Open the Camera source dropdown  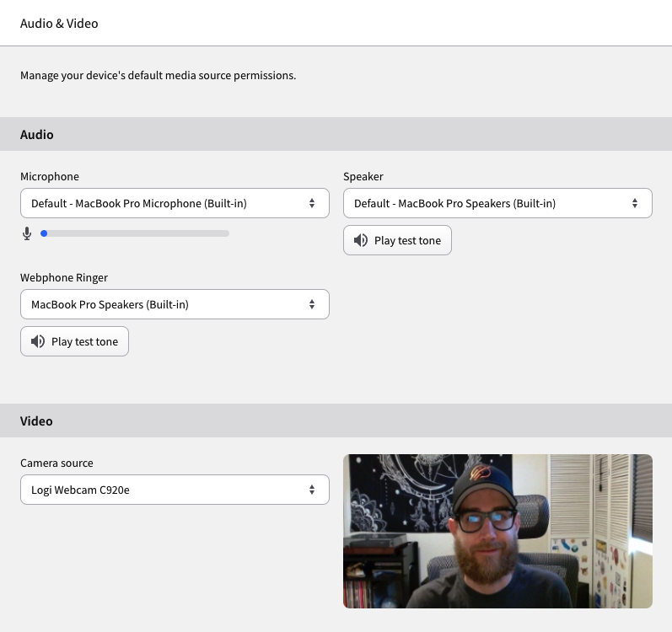click(175, 490)
